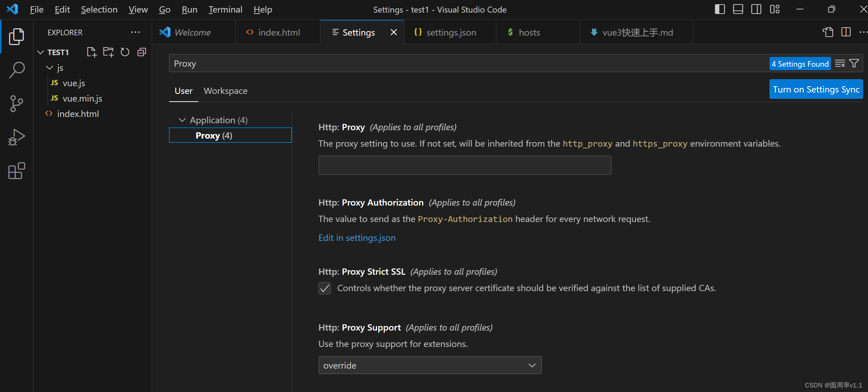The width and height of the screenshot is (868, 392).
Task: Open the Run and Debug view
Action: point(16,137)
